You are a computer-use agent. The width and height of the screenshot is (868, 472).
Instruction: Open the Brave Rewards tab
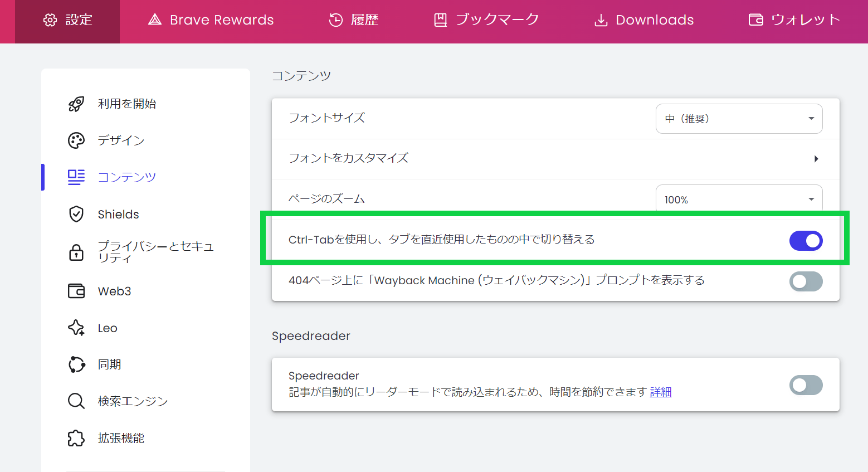click(x=211, y=21)
